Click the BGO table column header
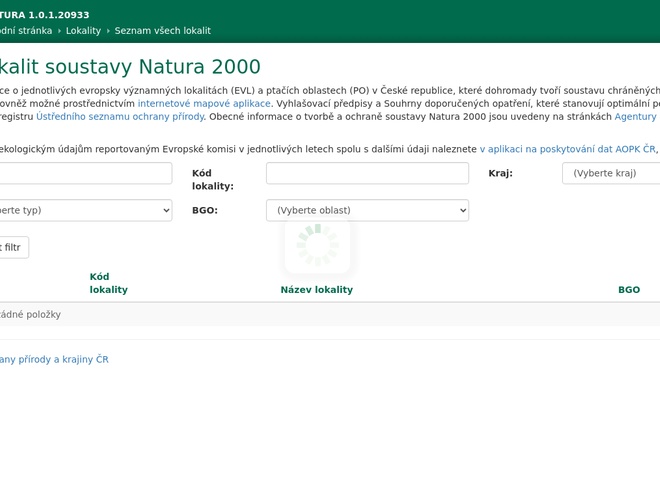The width and height of the screenshot is (660, 500). coord(628,290)
